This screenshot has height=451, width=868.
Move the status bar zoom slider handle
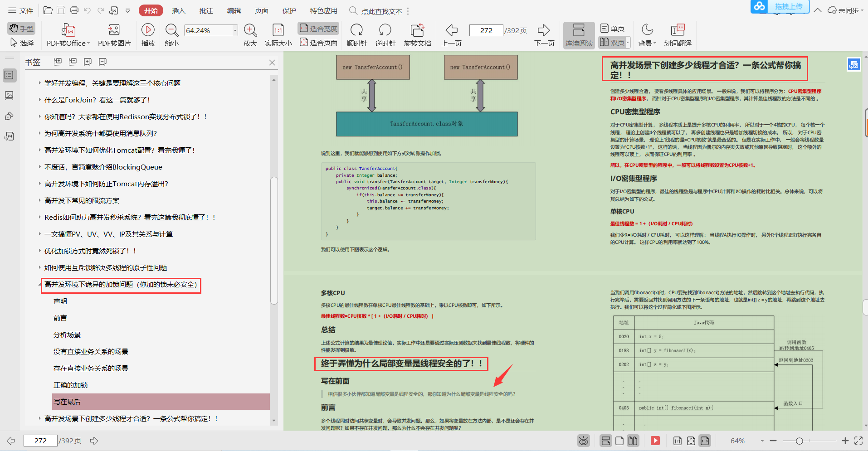pos(800,441)
